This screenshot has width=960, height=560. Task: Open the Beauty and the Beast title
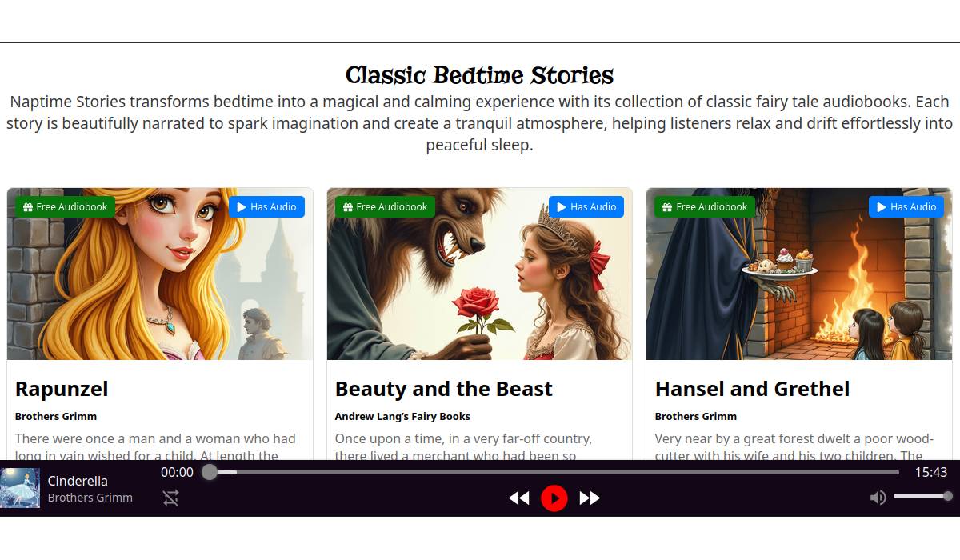tap(443, 389)
